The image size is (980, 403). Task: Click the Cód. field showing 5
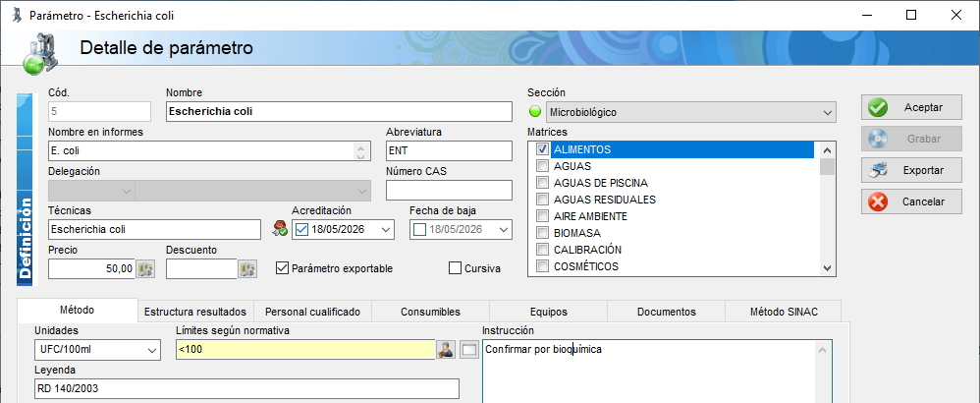coord(99,112)
